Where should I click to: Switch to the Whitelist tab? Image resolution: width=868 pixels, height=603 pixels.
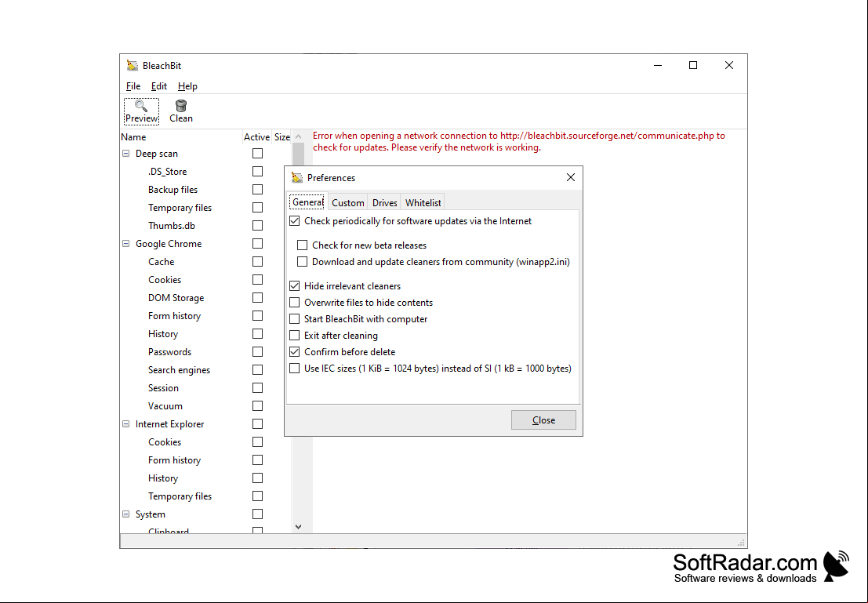click(x=423, y=202)
